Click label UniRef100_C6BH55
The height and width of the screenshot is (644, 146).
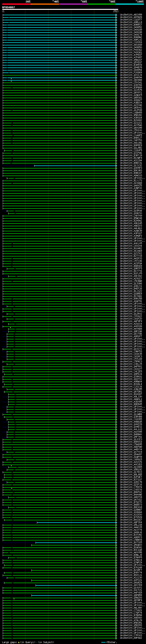[131, 113]
